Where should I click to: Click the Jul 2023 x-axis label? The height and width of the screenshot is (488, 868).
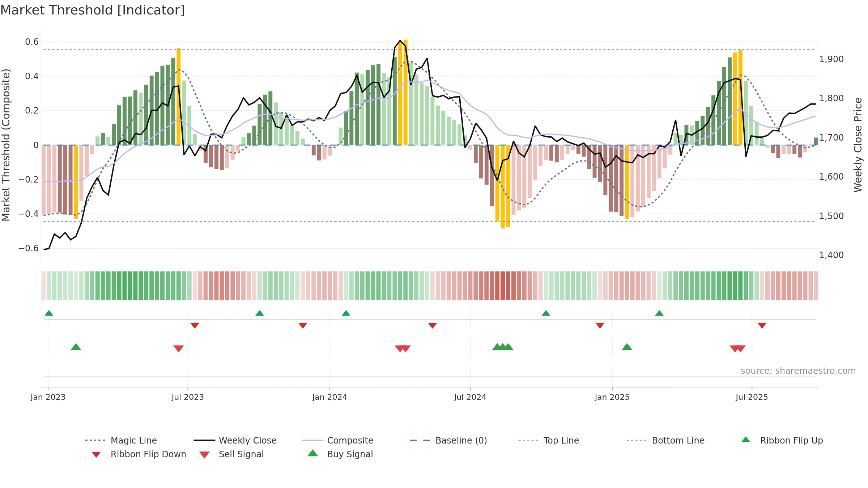[188, 397]
